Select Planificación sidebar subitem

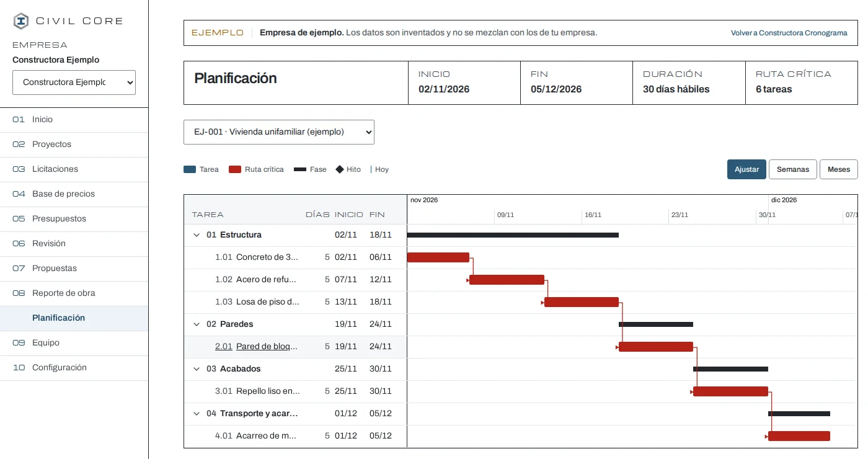74,318
